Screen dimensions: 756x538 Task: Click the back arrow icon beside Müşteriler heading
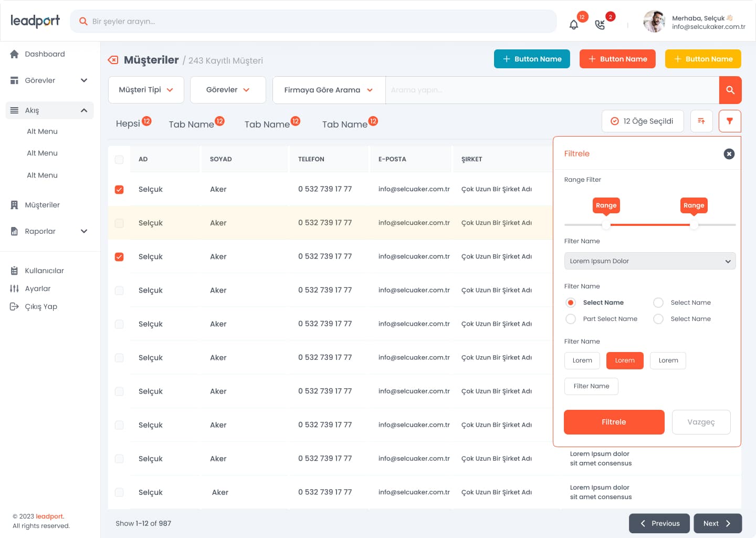[x=113, y=60]
